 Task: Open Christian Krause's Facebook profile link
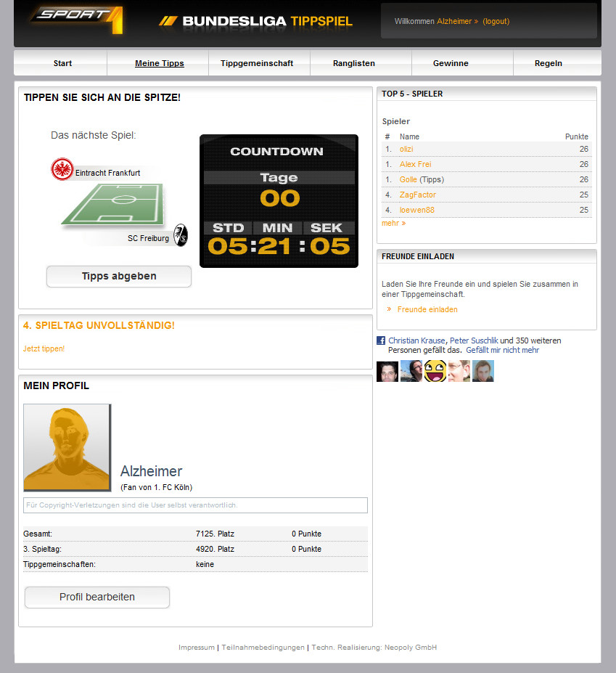coord(416,340)
